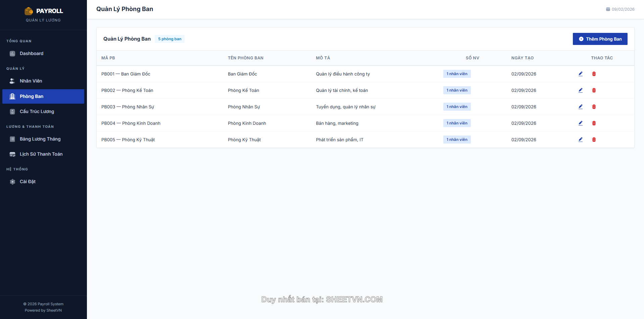Open Cài Đặt settings

pyautogui.click(x=28, y=182)
